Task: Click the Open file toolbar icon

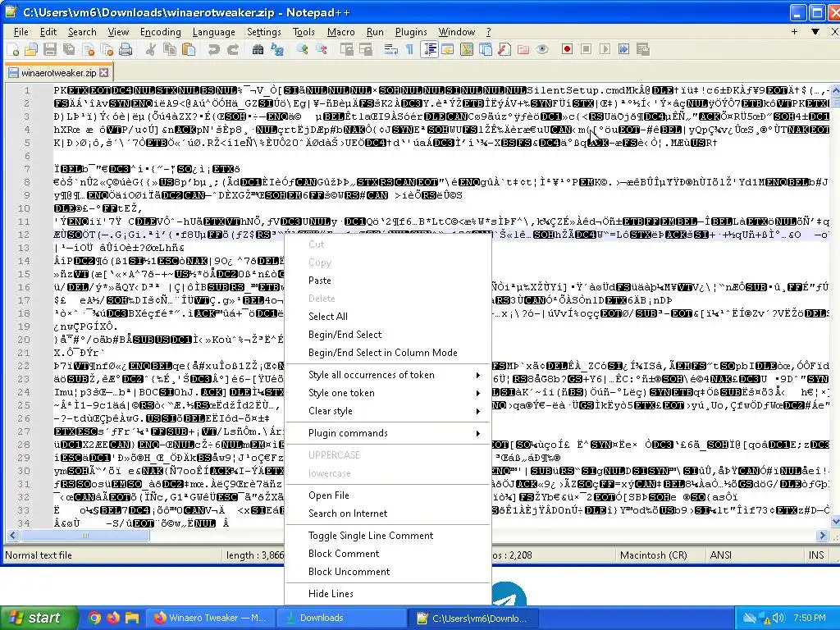Action: (31, 50)
